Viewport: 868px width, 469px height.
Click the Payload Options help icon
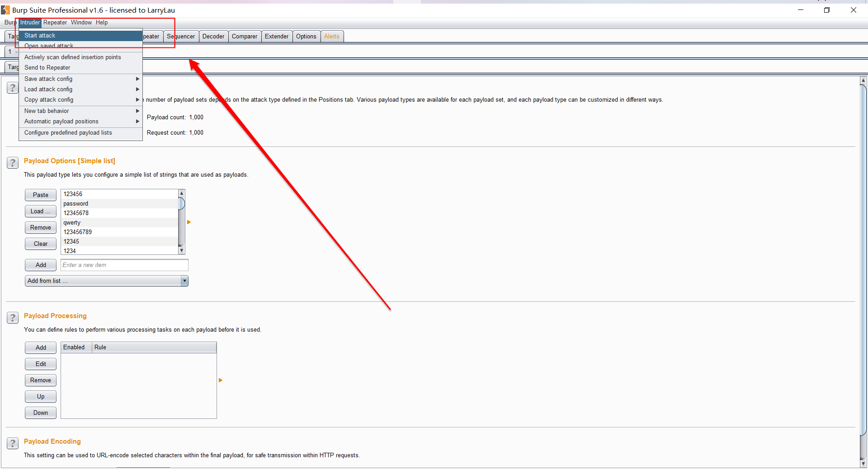pyautogui.click(x=13, y=163)
